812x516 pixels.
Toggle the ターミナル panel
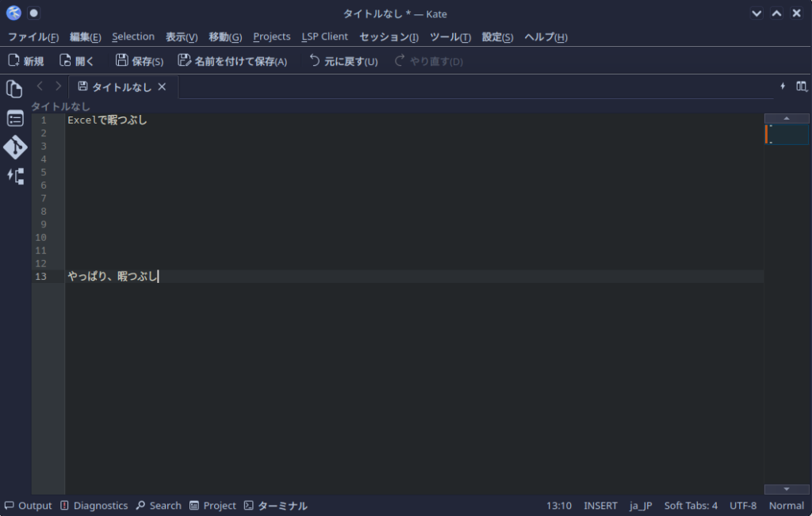(x=275, y=506)
